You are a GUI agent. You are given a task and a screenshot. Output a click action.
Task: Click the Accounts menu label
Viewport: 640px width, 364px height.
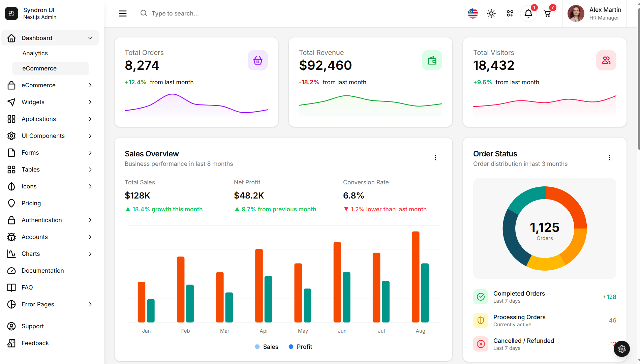coord(35,237)
